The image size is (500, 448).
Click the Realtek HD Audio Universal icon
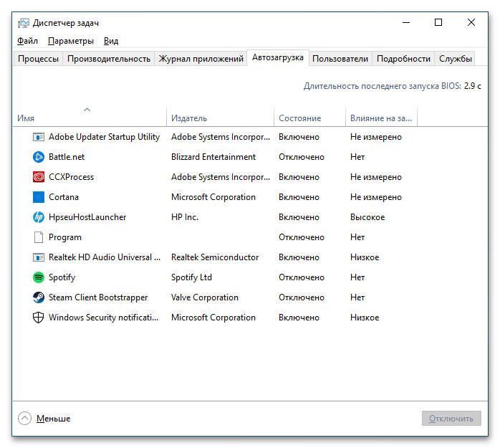[x=39, y=257]
